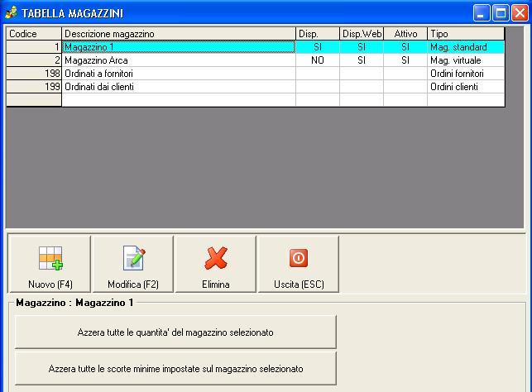Click the NO value in Disp. column
Image resolution: width=532 pixels, height=392 pixels.
pos(318,60)
